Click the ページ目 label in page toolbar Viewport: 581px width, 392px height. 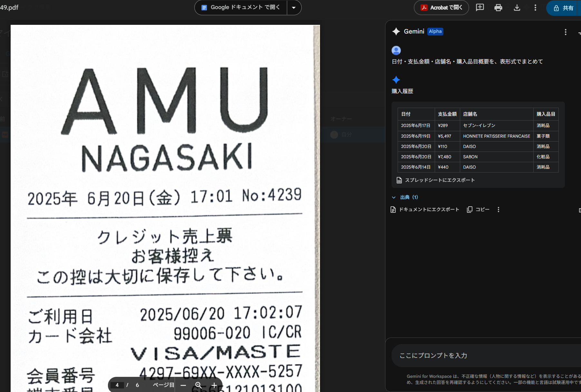click(x=163, y=385)
